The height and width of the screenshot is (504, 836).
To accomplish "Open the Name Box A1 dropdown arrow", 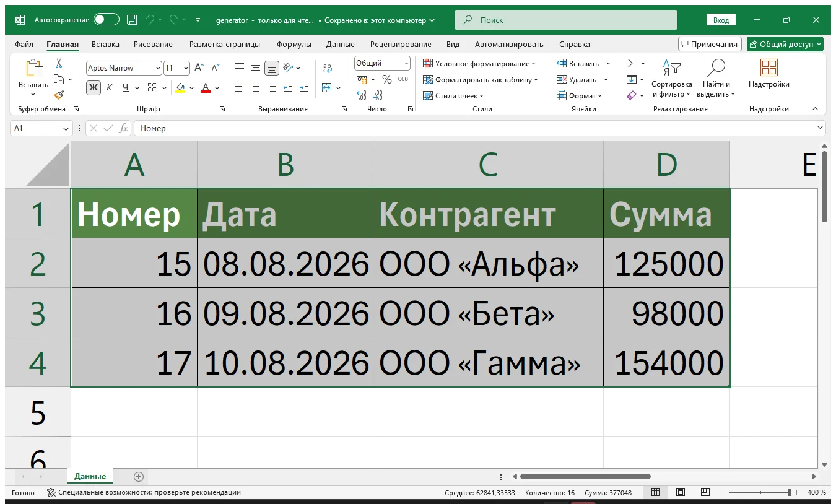I will click(66, 128).
